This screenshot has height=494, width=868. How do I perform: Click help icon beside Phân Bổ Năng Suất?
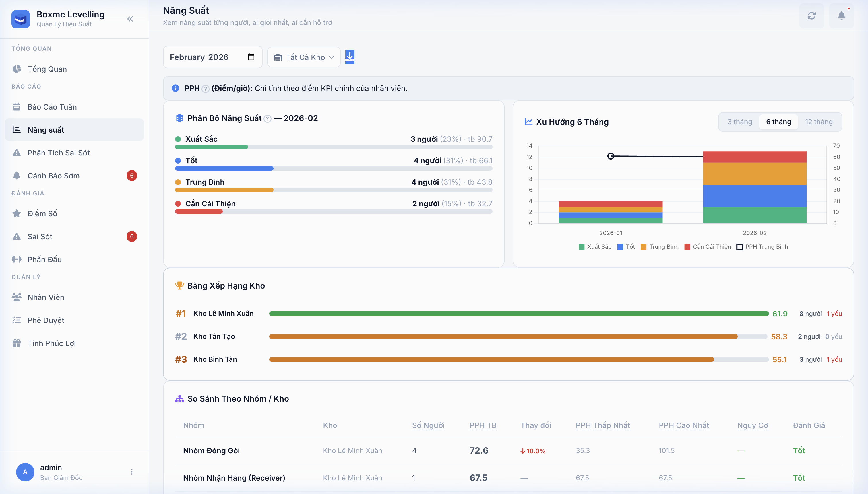268,119
